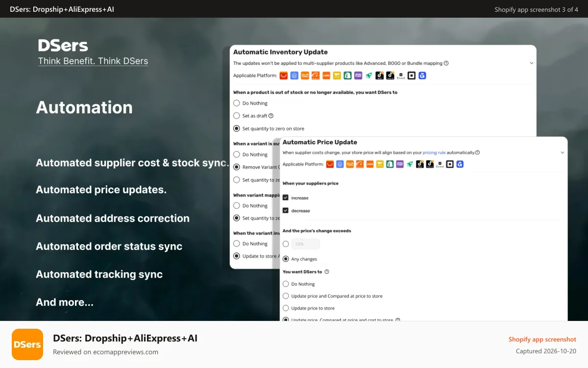
Task: Click the When your suppliers price label
Action: pos(311,184)
